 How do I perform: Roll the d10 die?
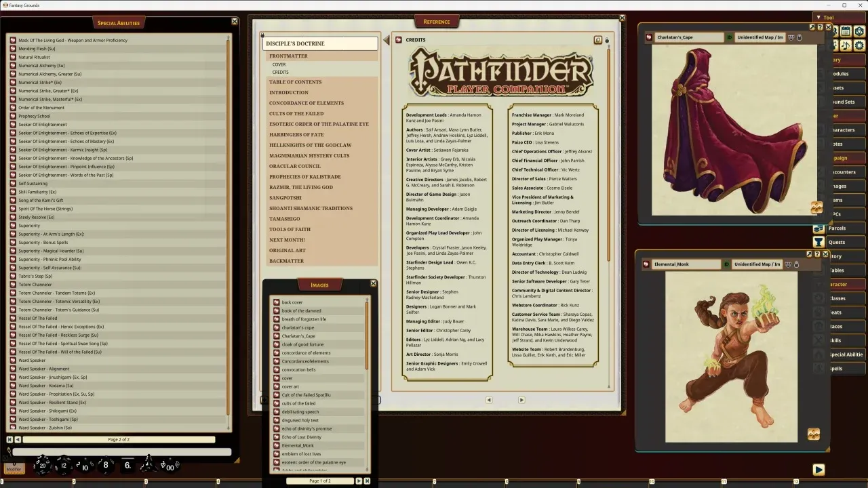[x=85, y=466]
